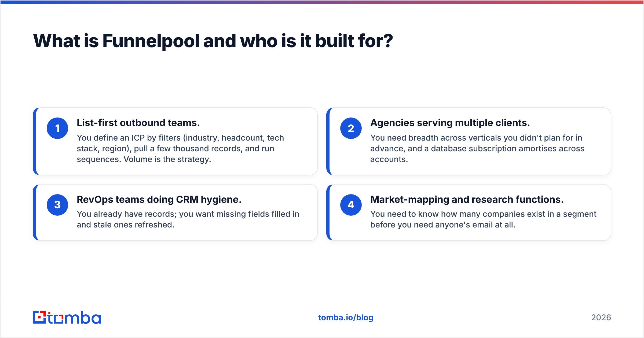Click the number 3 circle badge
644x338 pixels.
point(57,205)
